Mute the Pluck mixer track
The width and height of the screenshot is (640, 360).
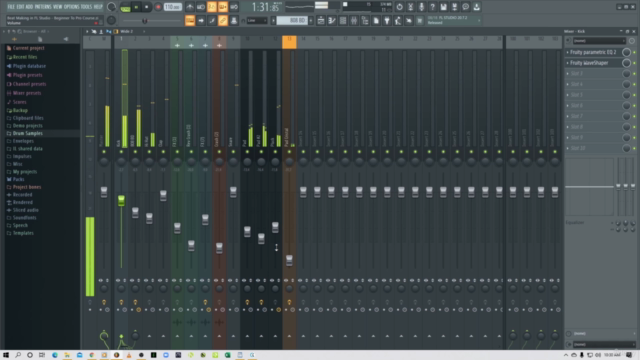(x=275, y=152)
